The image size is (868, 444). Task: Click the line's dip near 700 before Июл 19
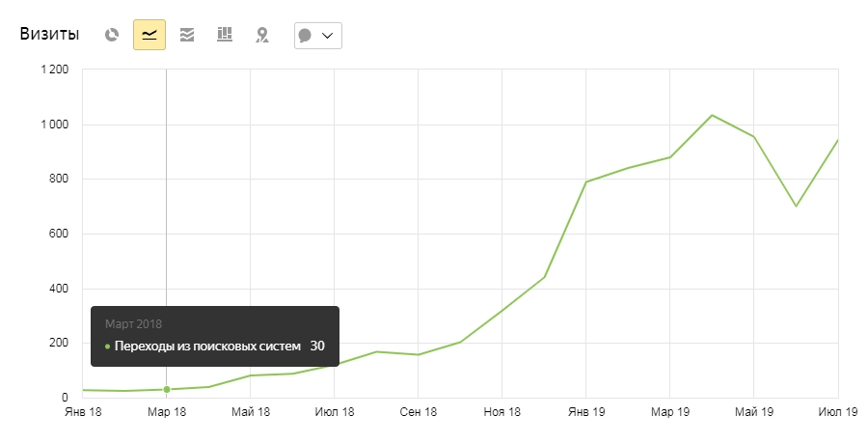click(x=796, y=206)
